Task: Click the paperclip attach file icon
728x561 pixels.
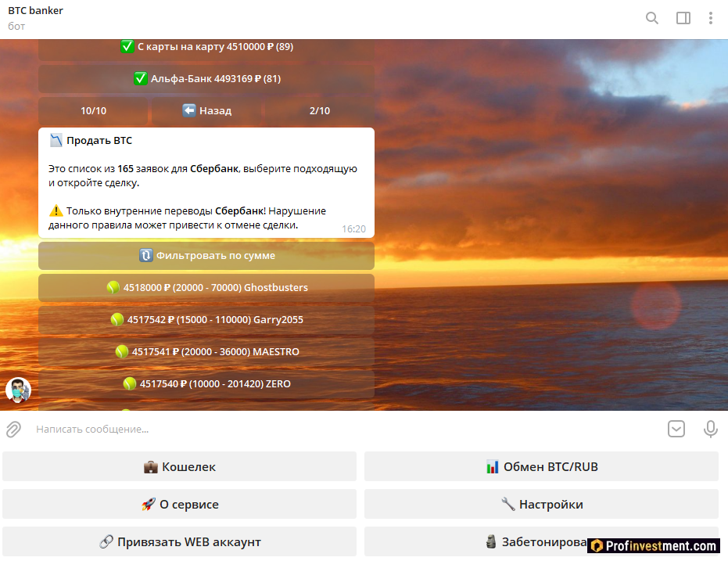Action: click(13, 429)
